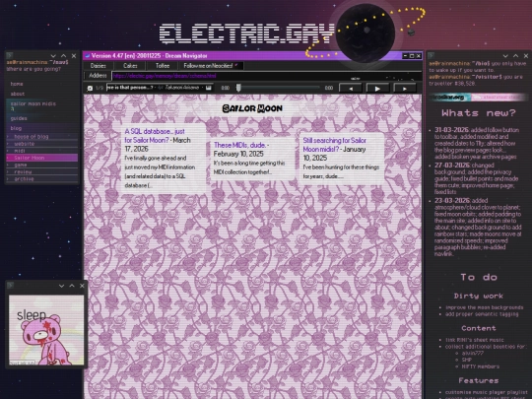The width and height of the screenshot is (532, 399).
Task: Click the Dream Navigator title bar logo icon
Action: [x=88, y=55]
